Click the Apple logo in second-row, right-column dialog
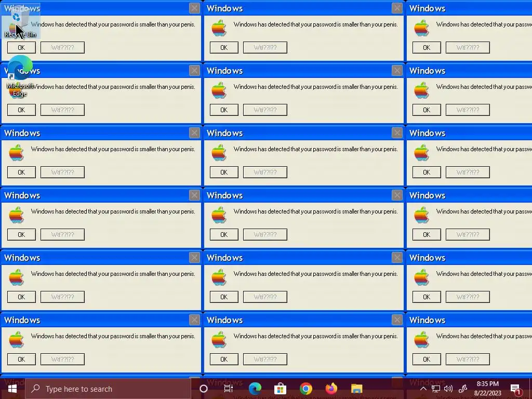532x399 pixels. [421, 90]
